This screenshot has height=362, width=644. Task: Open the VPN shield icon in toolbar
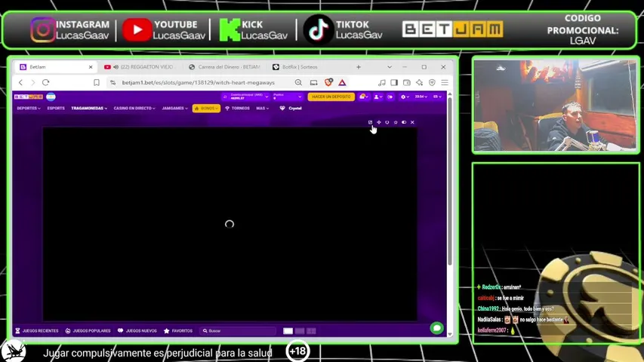click(x=432, y=82)
